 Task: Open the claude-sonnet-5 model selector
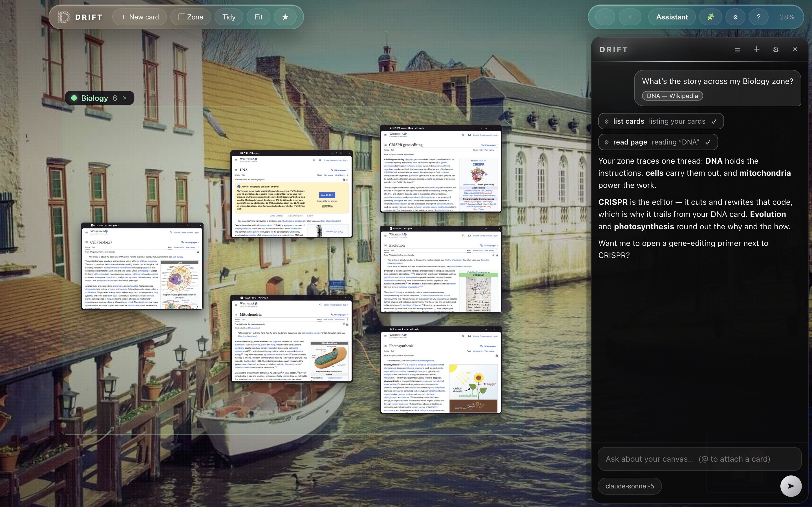point(630,486)
